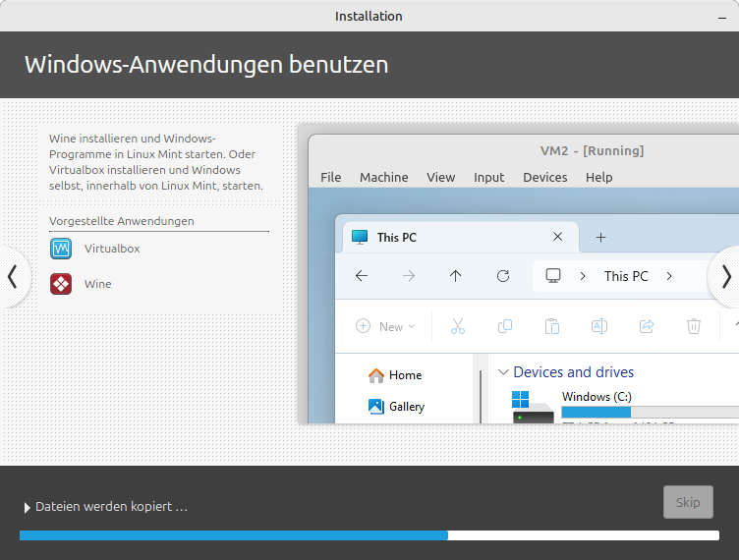
Task: Click the 'Vorgestellte Anwendungen' heading
Action: pos(122,221)
